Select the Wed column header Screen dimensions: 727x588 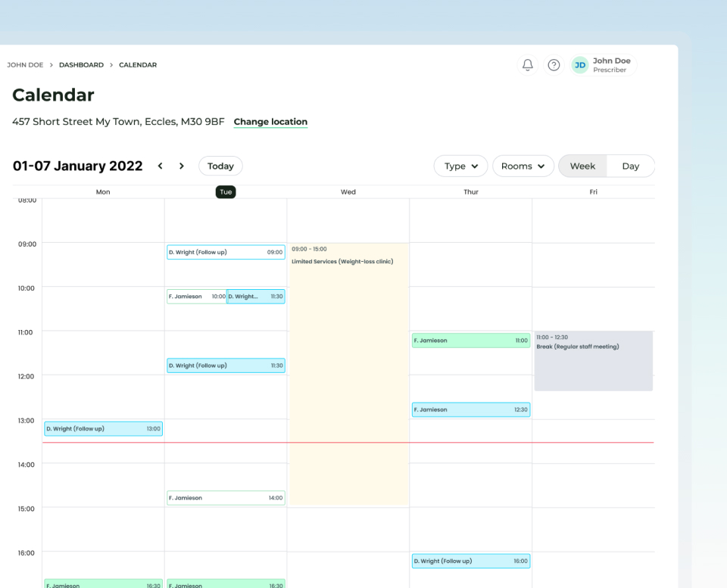pos(348,191)
